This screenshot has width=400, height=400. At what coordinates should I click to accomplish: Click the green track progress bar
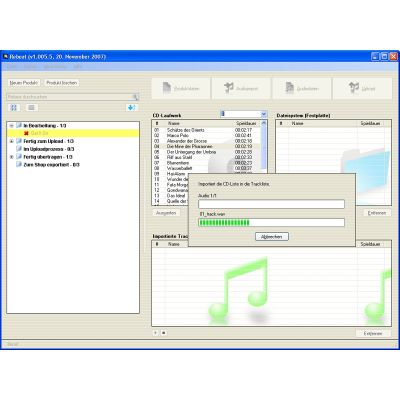point(271,223)
